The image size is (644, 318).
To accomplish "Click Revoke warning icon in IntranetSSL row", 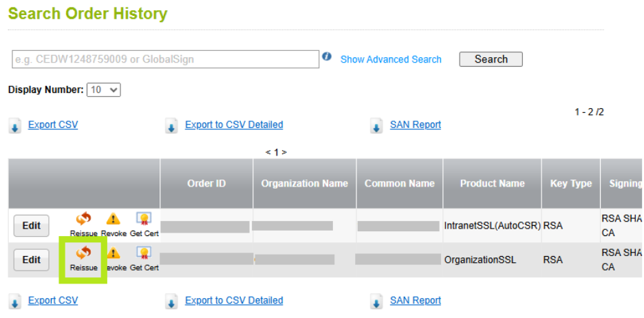I will (113, 220).
